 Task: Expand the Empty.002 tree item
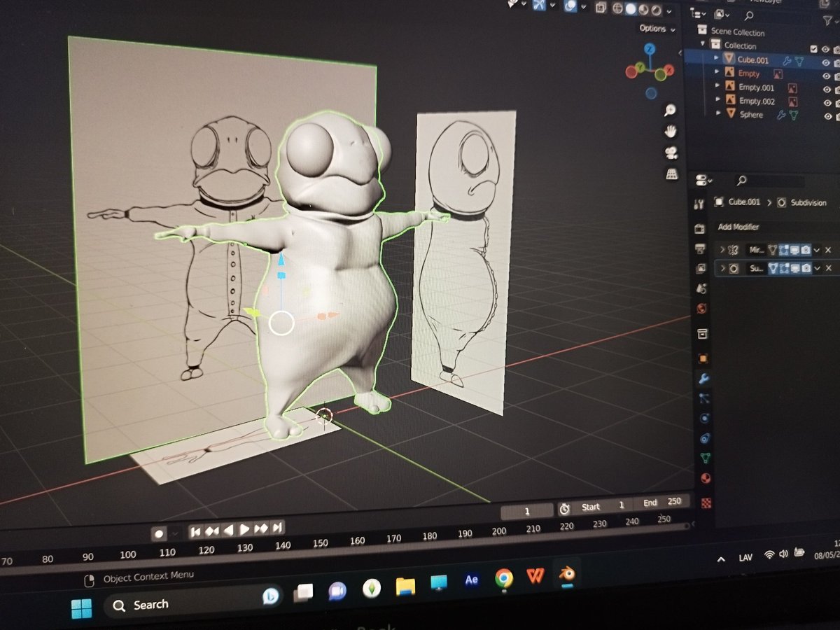tap(717, 99)
